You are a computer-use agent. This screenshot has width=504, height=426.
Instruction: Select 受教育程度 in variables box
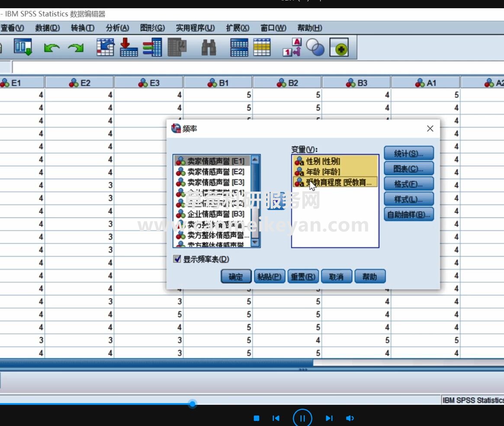335,182
